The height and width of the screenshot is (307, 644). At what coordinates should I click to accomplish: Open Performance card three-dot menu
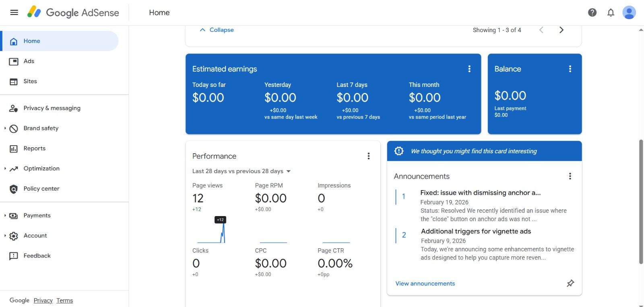368,156
